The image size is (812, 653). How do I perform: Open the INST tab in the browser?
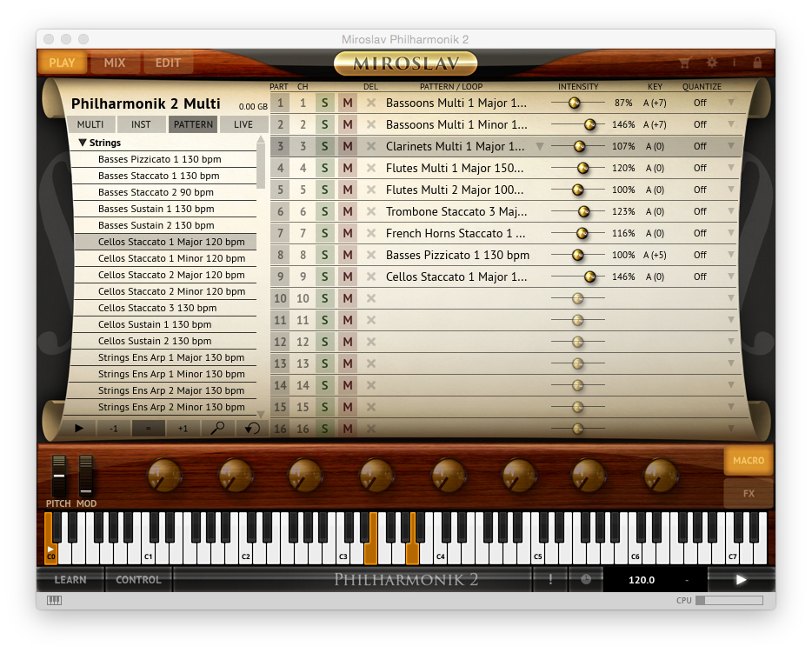(x=141, y=123)
